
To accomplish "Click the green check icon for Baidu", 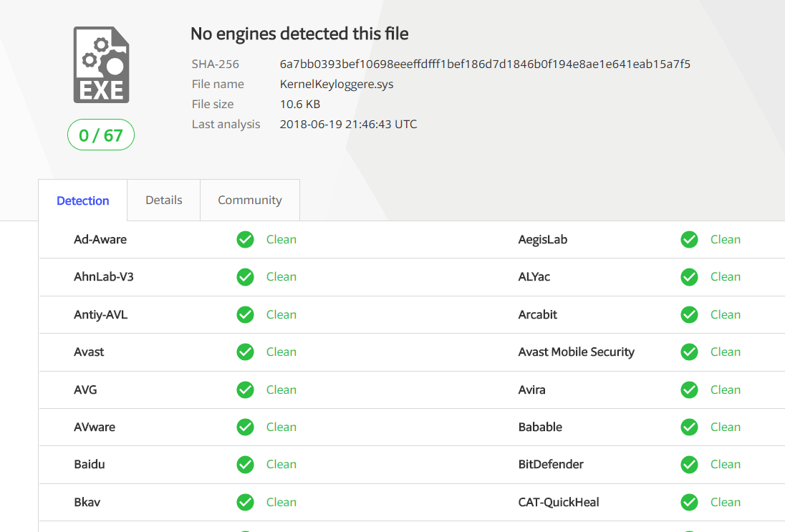I will [x=245, y=465].
